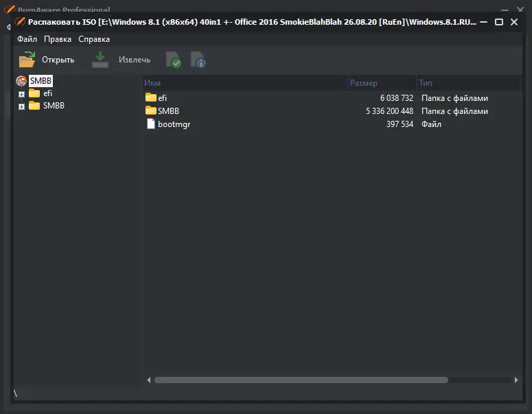This screenshot has width=532, height=414.
Task: Click the disc icon of root SMBB
Action: pos(21,81)
